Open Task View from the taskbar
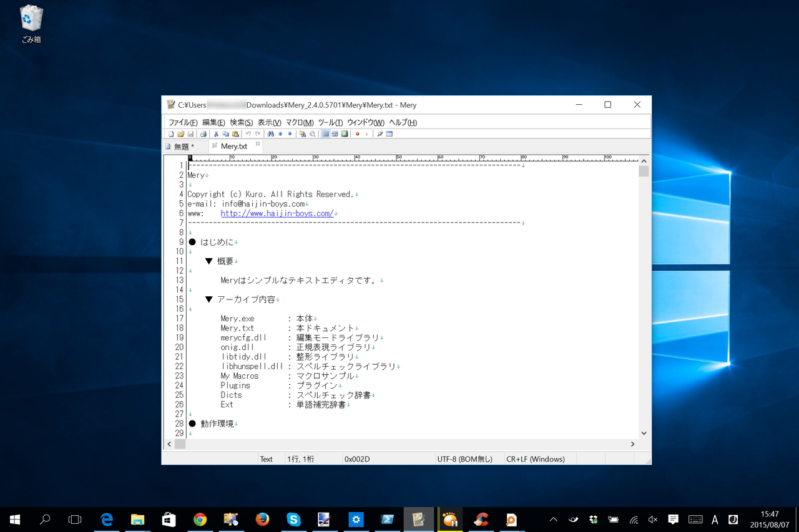Viewport: 799px width, 532px height. tap(75, 520)
